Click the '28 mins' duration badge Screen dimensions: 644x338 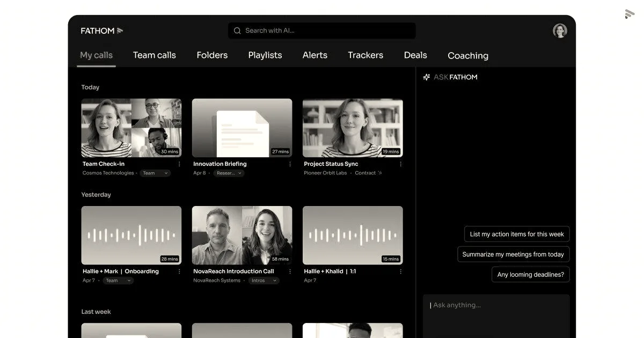coord(170,259)
